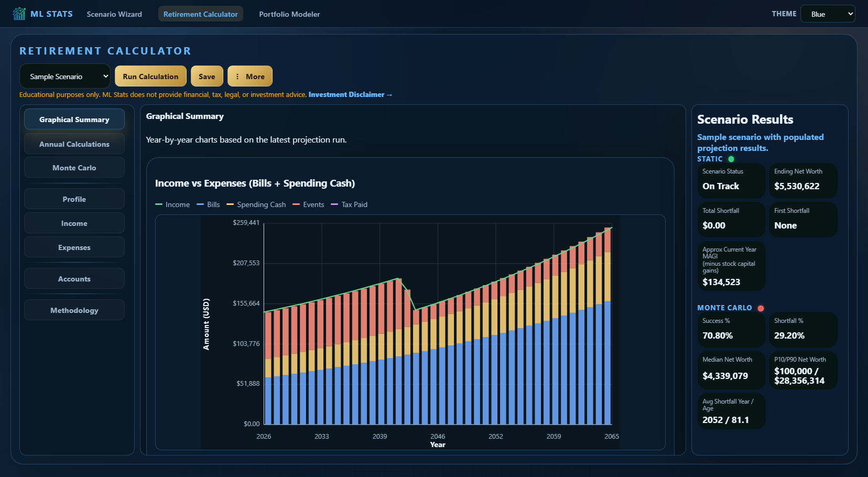Click the Save button
This screenshot has height=477, width=868.
pos(207,76)
